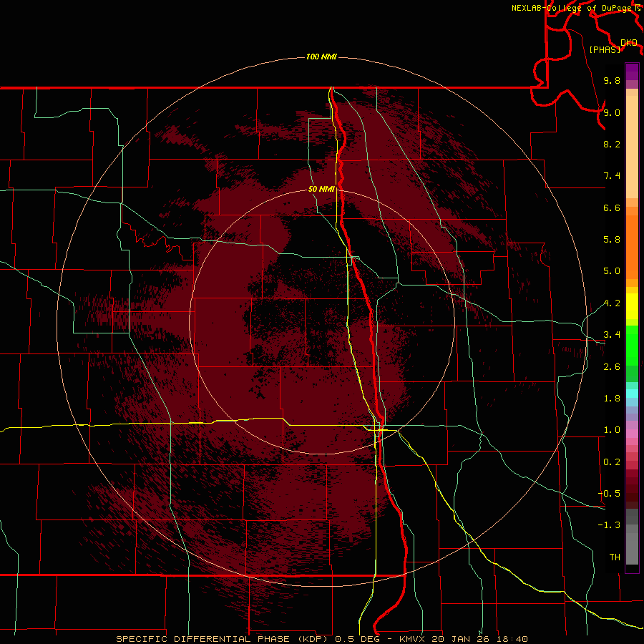This screenshot has width=644, height=644.
Task: Click the 2.6 scale value
Action: (612, 367)
